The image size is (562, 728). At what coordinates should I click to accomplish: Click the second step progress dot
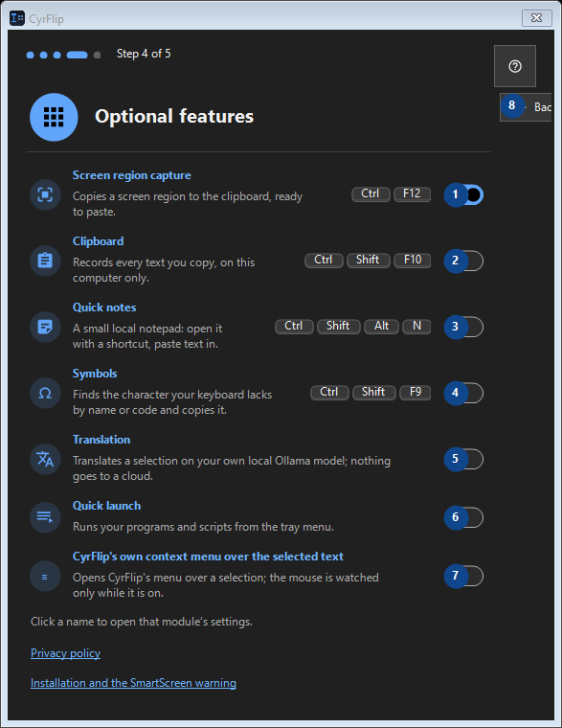click(x=44, y=55)
